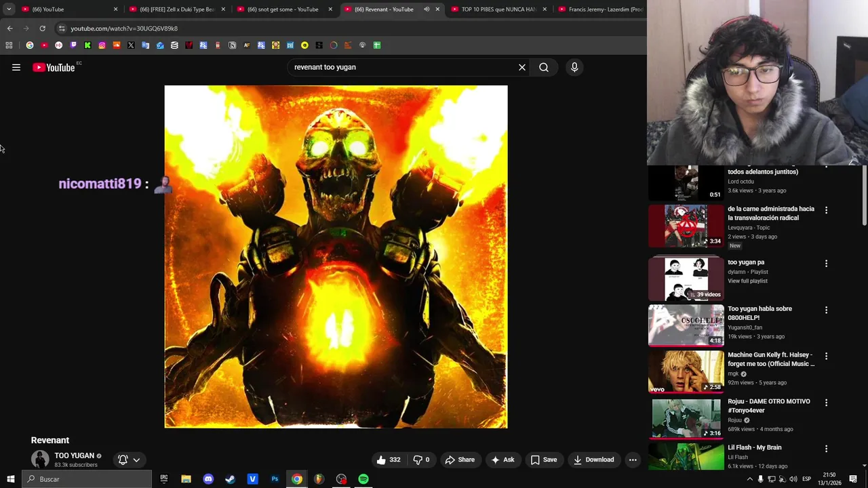Clear the search text with the X
The height and width of the screenshot is (488, 868).
tap(522, 67)
